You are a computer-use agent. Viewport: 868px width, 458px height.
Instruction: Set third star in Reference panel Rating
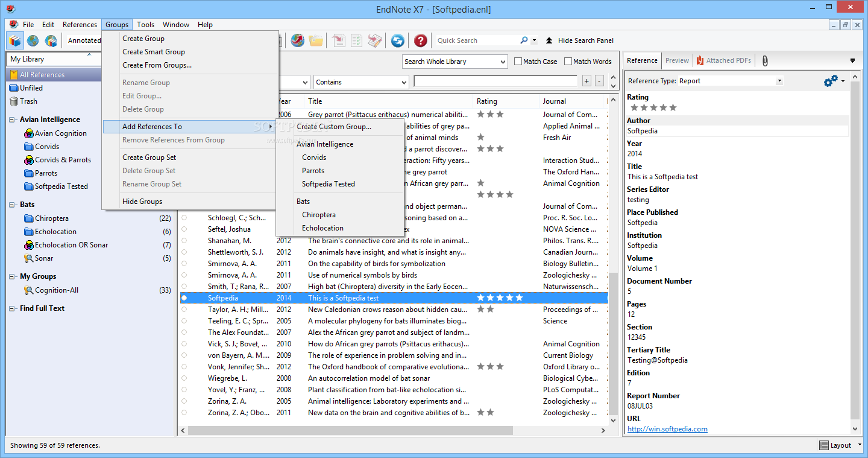click(653, 107)
